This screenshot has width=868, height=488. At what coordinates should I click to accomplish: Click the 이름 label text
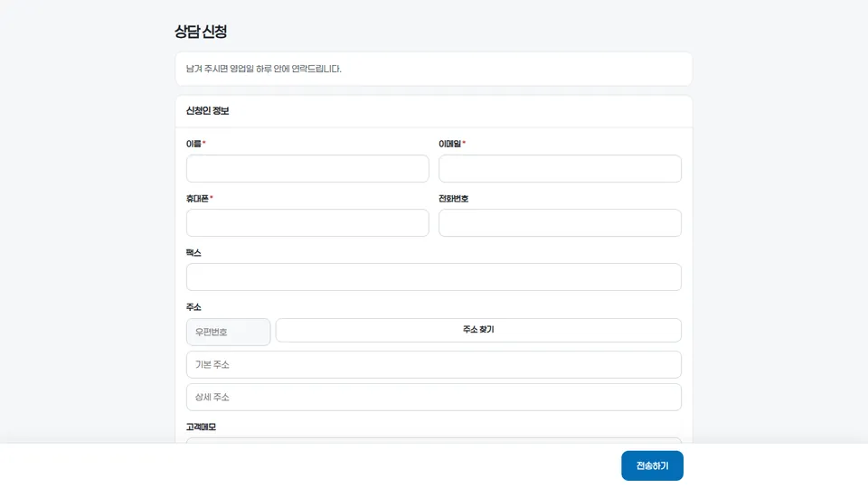[193, 144]
